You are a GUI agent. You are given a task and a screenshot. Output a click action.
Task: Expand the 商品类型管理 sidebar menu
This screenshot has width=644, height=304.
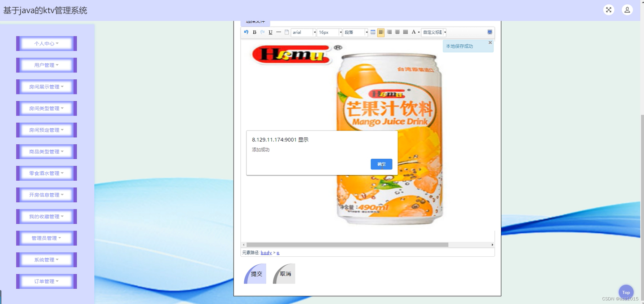46,152
